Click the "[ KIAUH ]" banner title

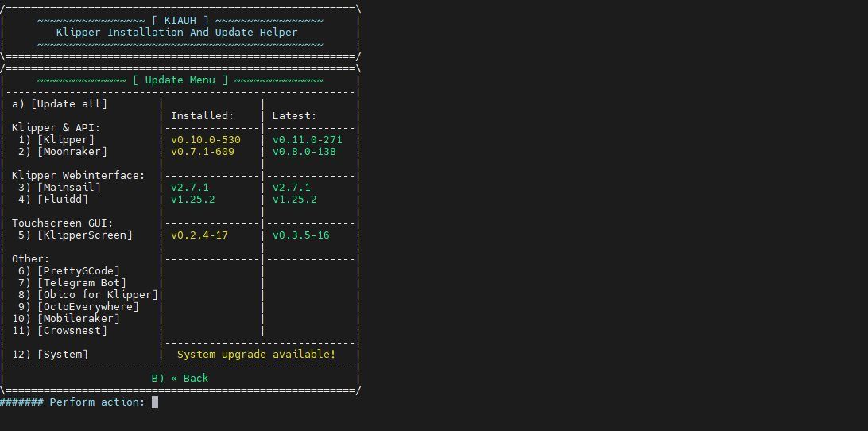click(180, 21)
